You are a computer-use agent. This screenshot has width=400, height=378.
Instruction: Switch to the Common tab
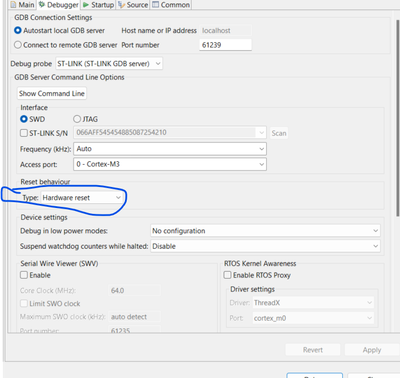pyautogui.click(x=171, y=5)
